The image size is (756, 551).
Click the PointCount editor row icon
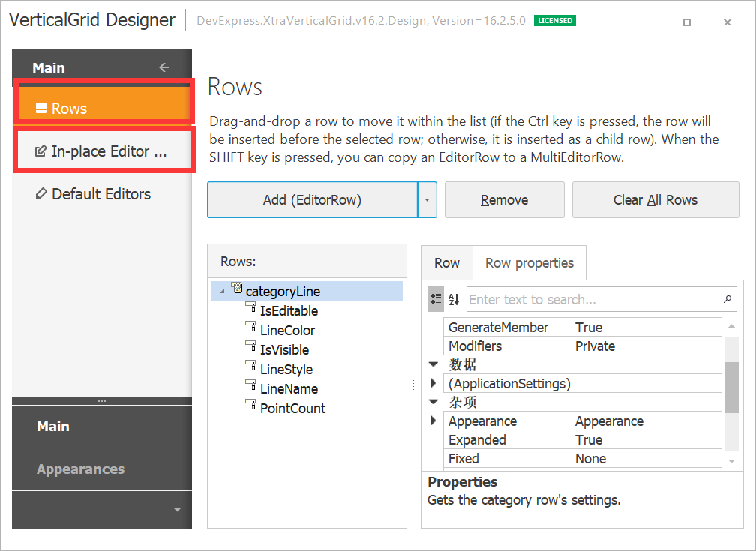point(250,405)
